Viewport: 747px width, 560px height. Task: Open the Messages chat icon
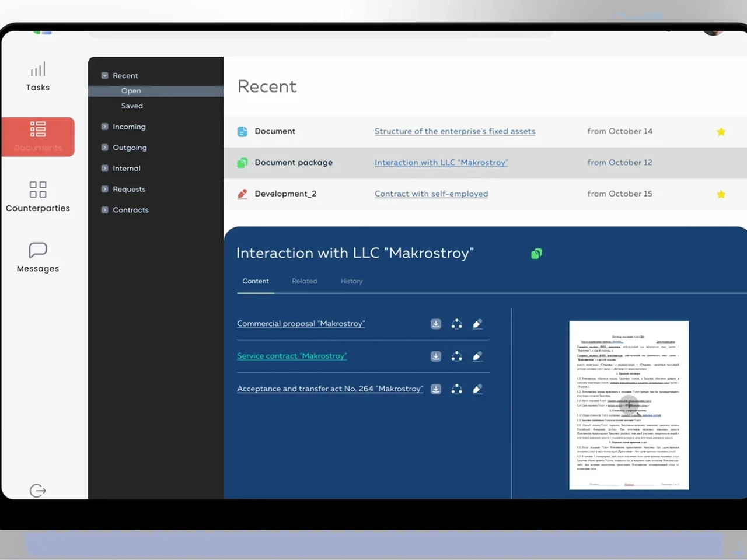[x=38, y=250]
